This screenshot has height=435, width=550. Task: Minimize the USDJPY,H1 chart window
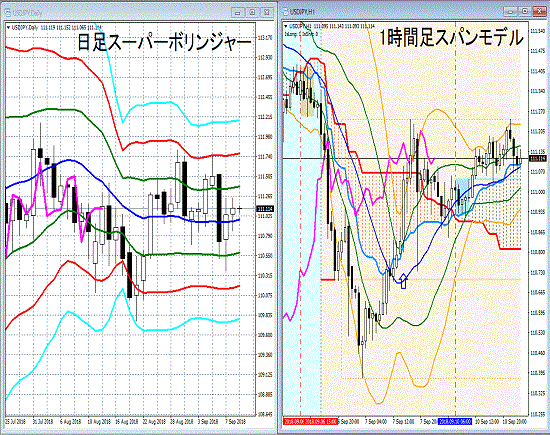(510, 12)
